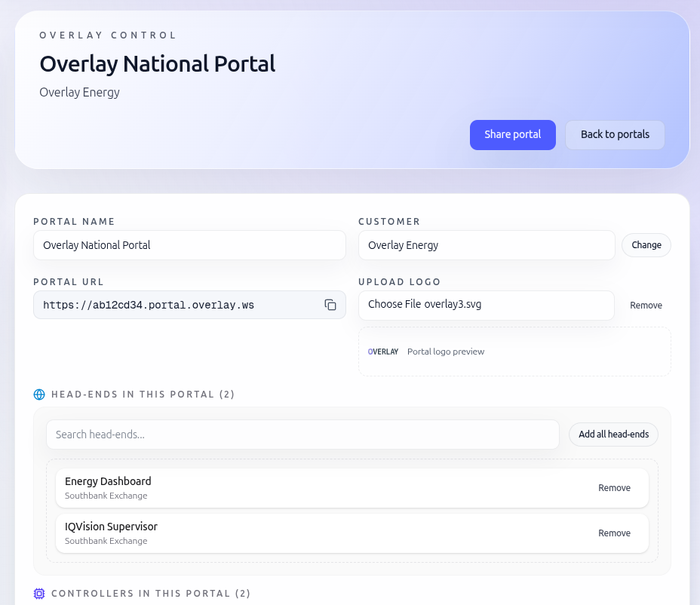
Task: Go back via Back to portals button
Action: (x=615, y=135)
